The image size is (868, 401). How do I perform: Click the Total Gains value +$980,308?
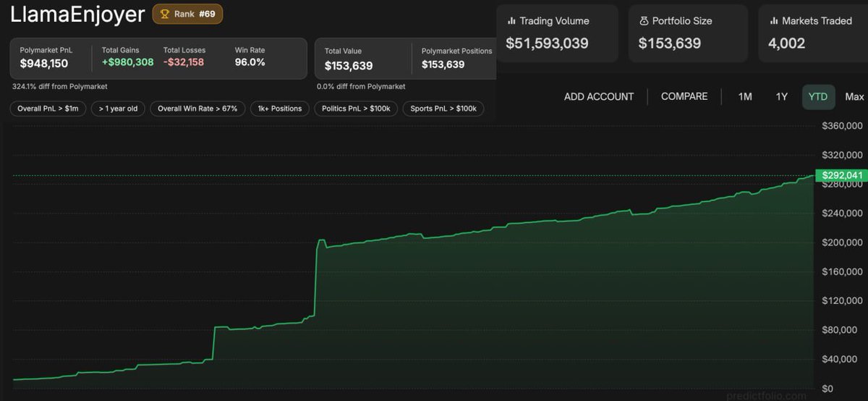(x=127, y=63)
